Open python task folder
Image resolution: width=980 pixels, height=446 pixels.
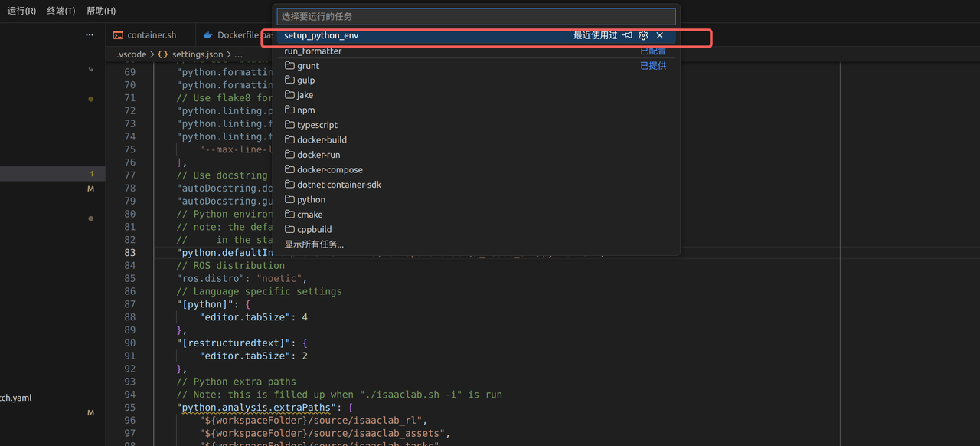[x=476, y=200]
